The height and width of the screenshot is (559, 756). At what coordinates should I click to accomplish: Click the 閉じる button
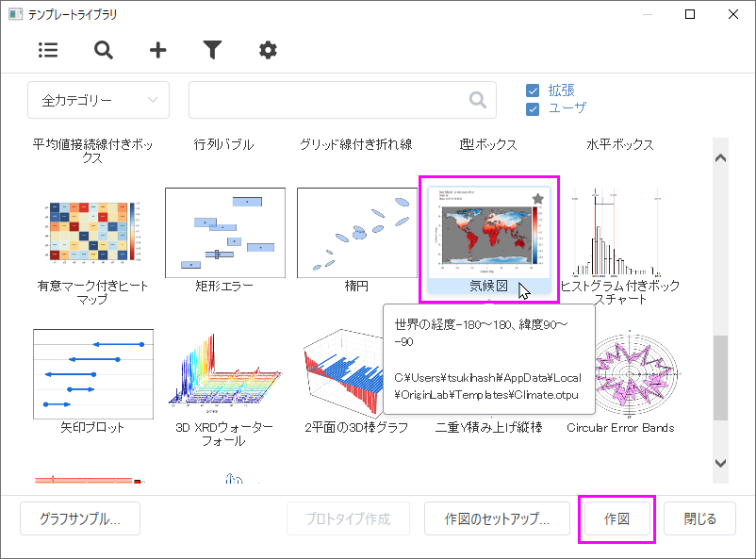pos(699,518)
